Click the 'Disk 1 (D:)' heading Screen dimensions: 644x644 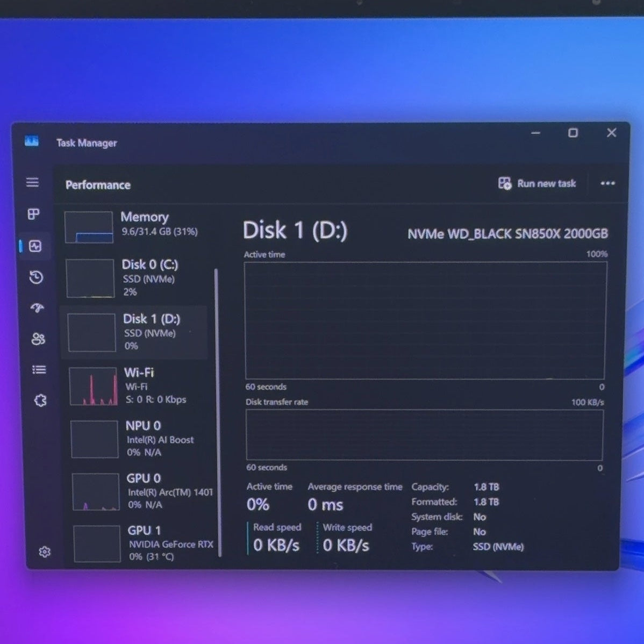[x=295, y=230]
